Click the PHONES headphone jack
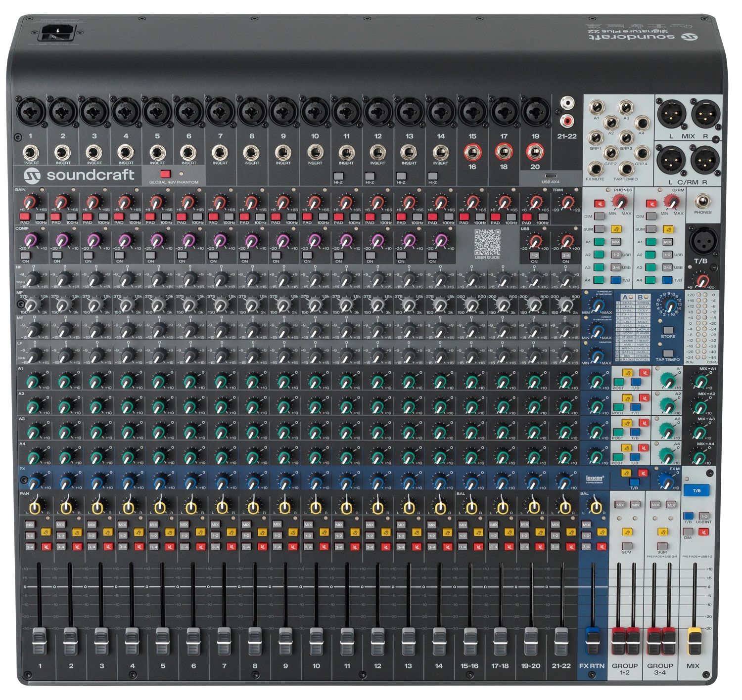Viewport: 742px width, 700px height. click(702, 201)
